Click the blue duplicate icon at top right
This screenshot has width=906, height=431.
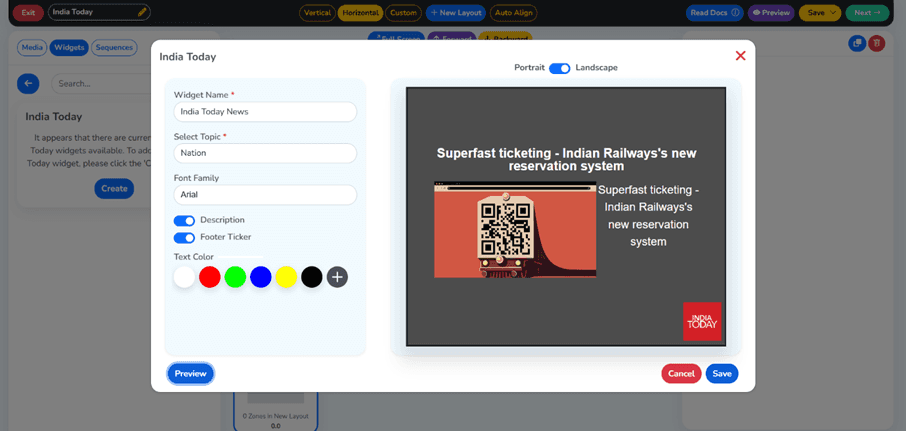pyautogui.click(x=857, y=43)
